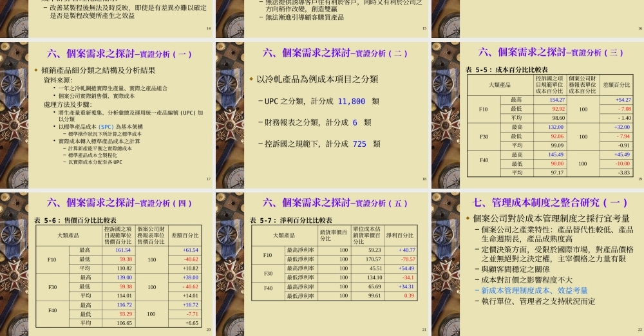Click the blue '(SPC)' text on slide 17
The height and width of the screenshot is (336, 644).
(106, 127)
